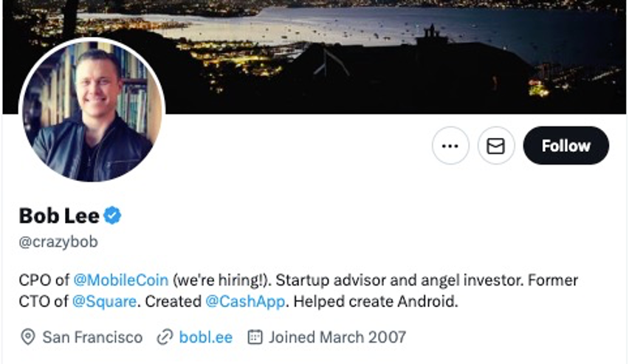Open the @MobileCoin mention link
Viewport: 629px width, 364px height.
click(x=121, y=281)
